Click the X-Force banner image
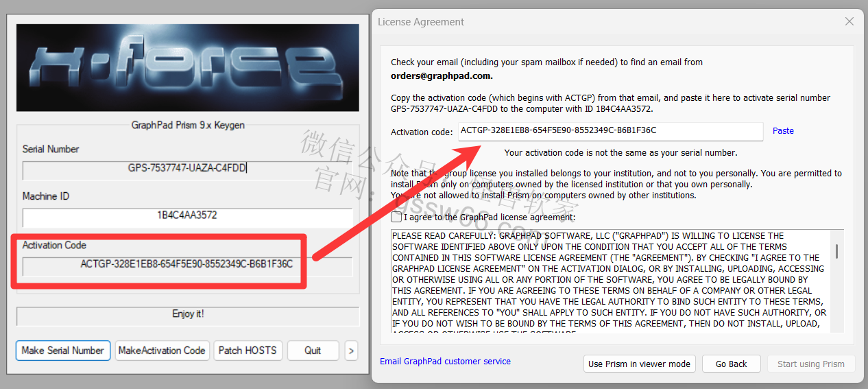 pos(188,68)
